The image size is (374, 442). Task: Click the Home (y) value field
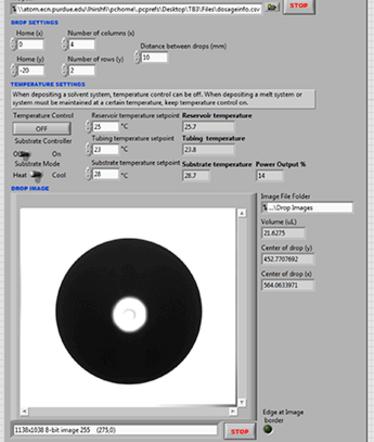[30, 70]
